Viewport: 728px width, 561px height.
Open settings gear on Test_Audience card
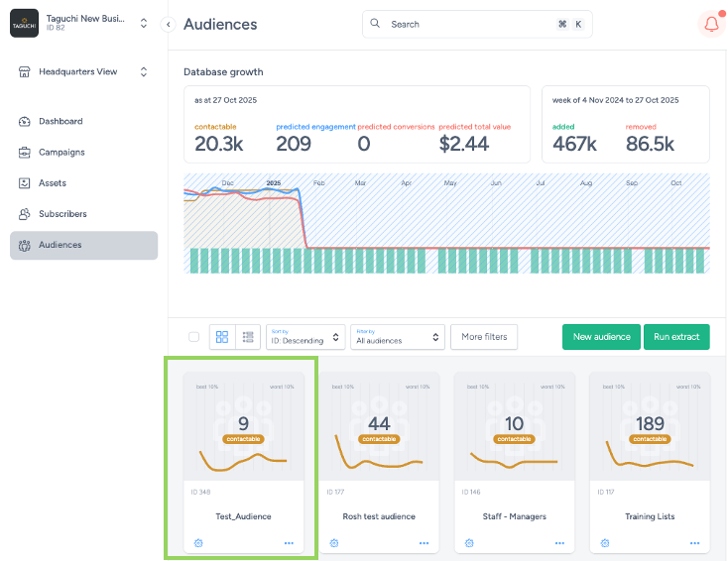198,543
